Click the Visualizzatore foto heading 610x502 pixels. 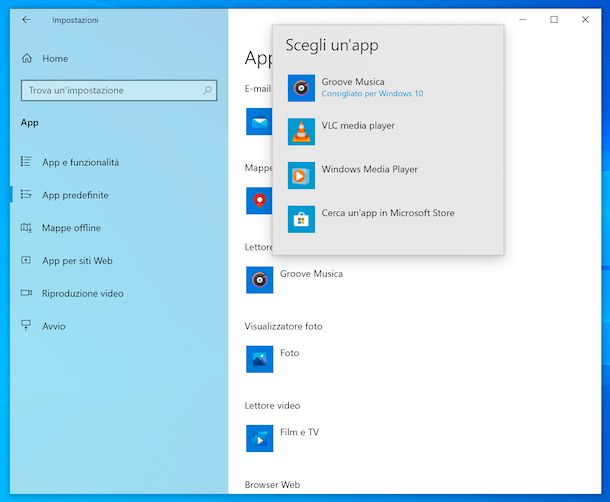[283, 326]
